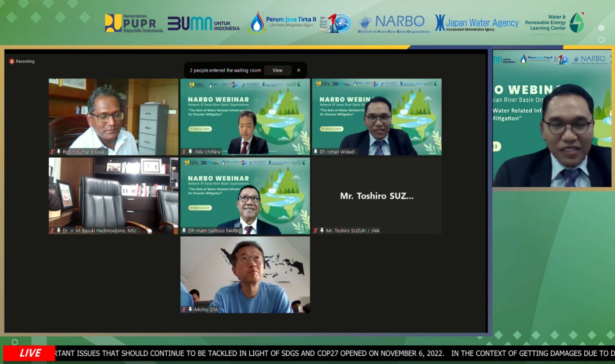Click muted mic icon on Dr. Basuki Hadimoeljono tile

pos(52,231)
